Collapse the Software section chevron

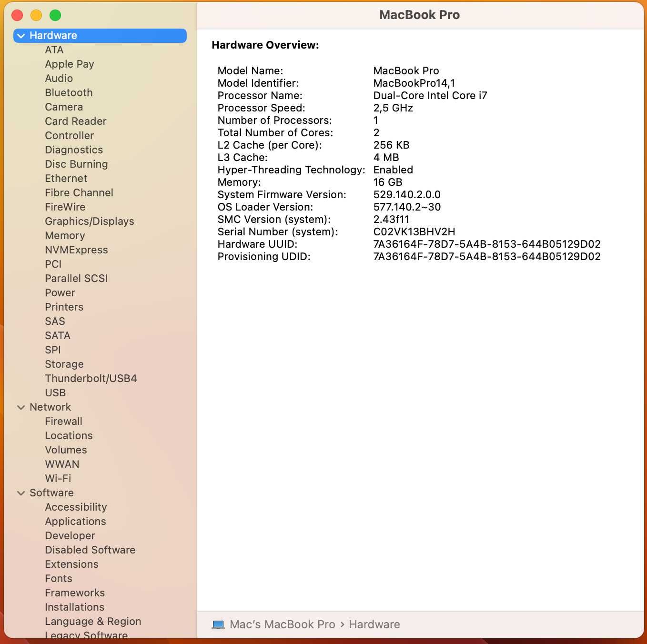[x=21, y=493]
